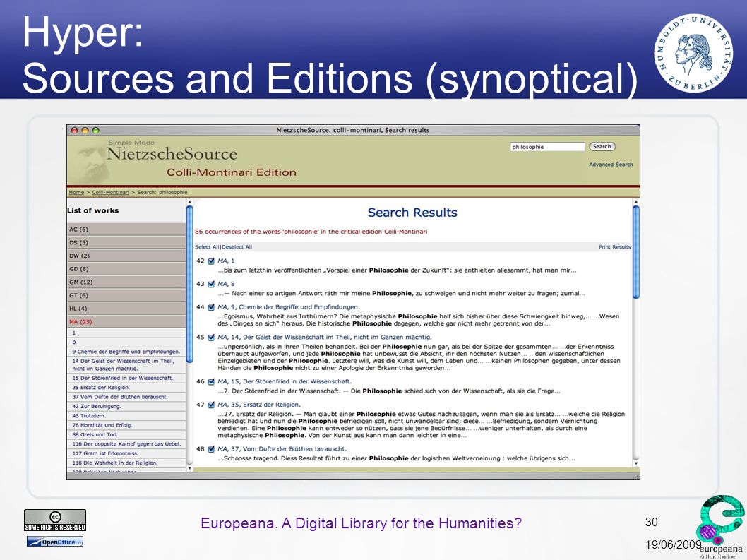747x560 pixels.
Task: Go to Colli-Montinari breadcrumb link
Action: point(111,193)
